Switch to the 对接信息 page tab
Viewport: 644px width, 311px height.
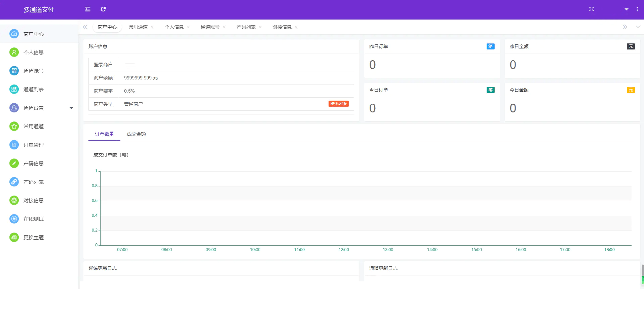coord(282,27)
